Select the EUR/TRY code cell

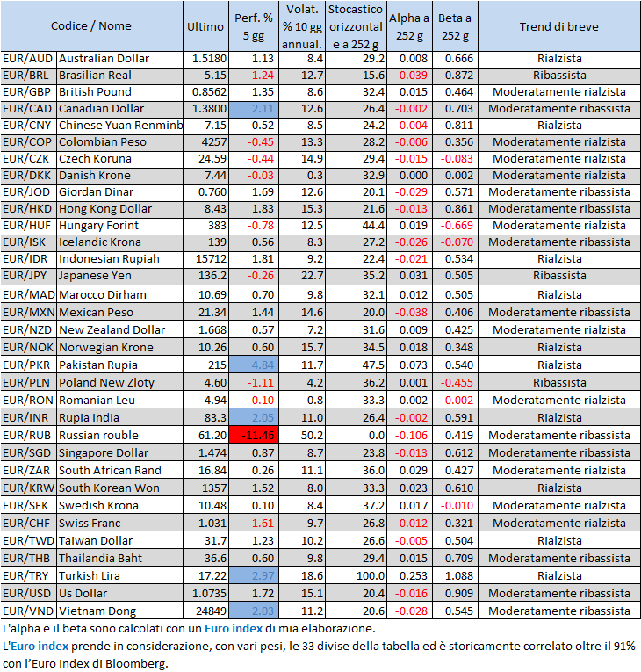[x=29, y=576]
